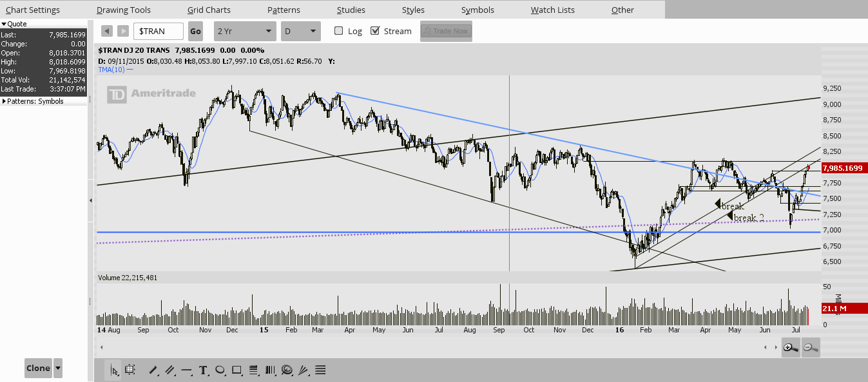This screenshot has width=868, height=382.
Task: Click the $TRAN symbol input field
Action: click(x=159, y=31)
